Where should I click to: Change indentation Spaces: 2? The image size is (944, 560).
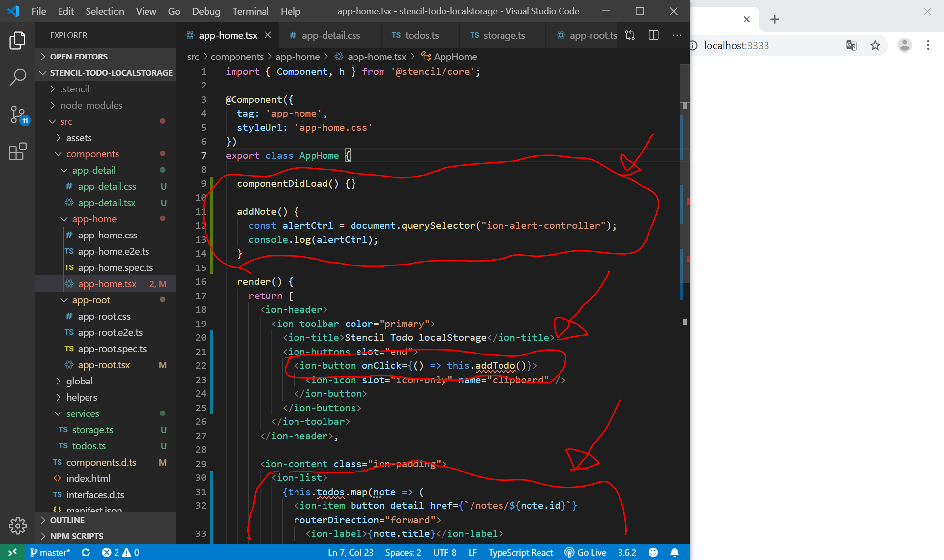[403, 552]
